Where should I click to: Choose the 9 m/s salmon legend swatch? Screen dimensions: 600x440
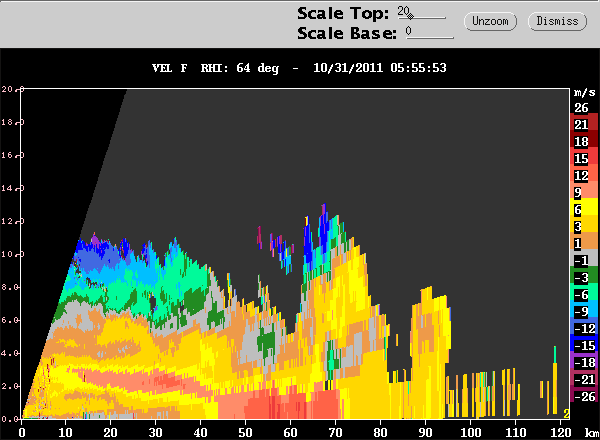[x=584, y=192]
